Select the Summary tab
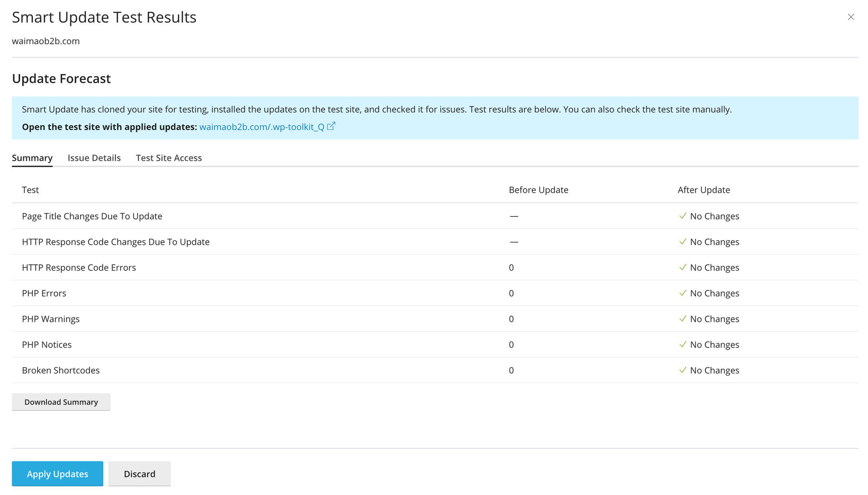868x495 pixels. [32, 158]
